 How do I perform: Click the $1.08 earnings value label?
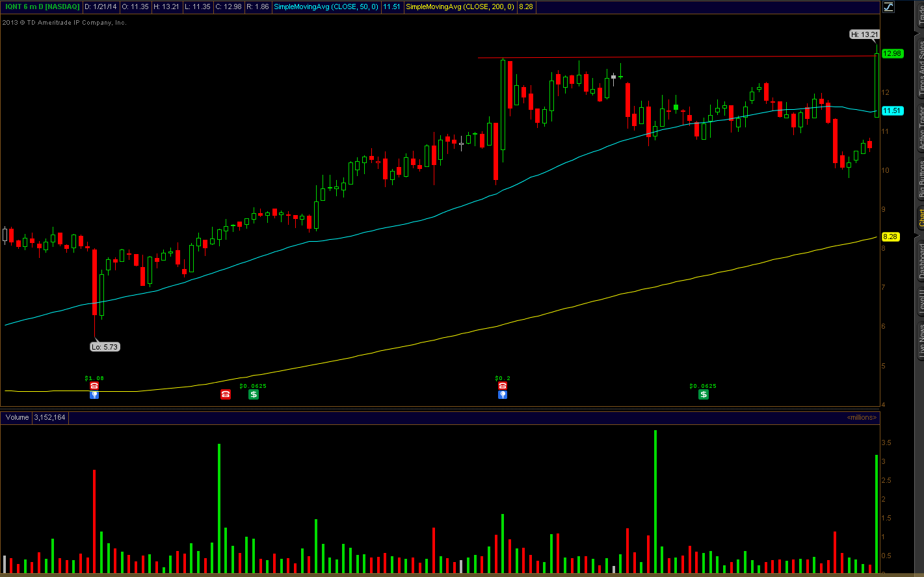[94, 378]
